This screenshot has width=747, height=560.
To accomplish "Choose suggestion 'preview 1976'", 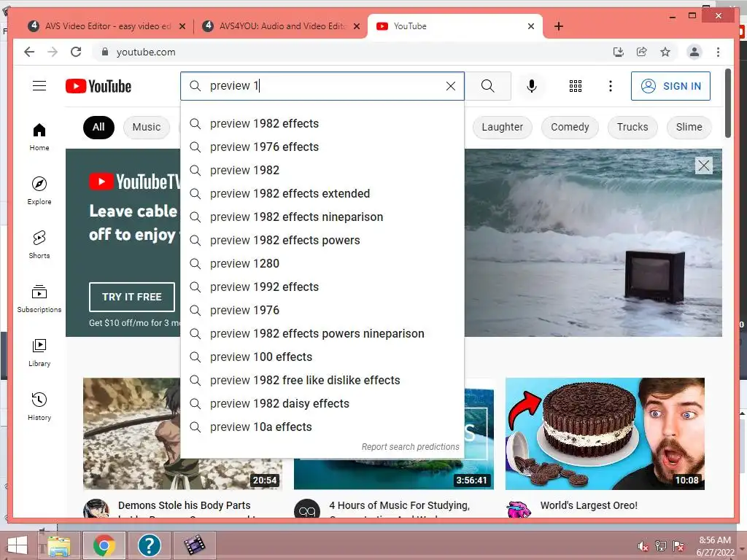I will pos(322,311).
